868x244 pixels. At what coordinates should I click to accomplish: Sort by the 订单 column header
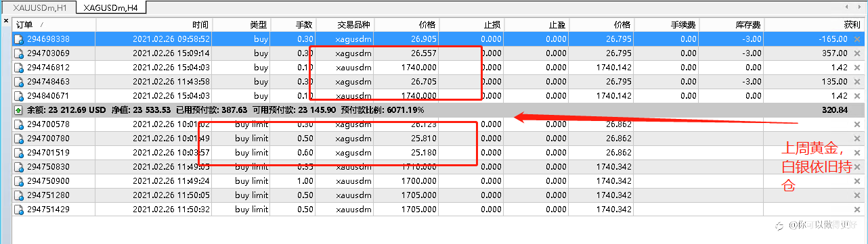pyautogui.click(x=53, y=24)
